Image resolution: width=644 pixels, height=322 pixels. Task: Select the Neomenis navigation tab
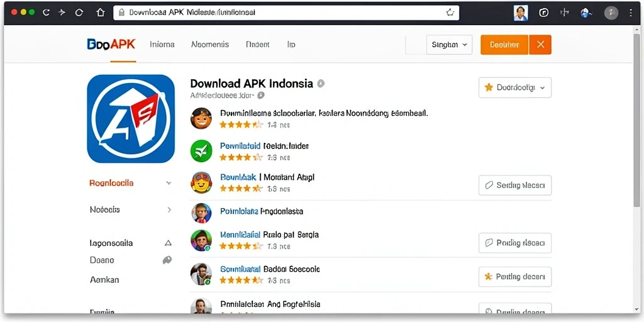tap(210, 45)
